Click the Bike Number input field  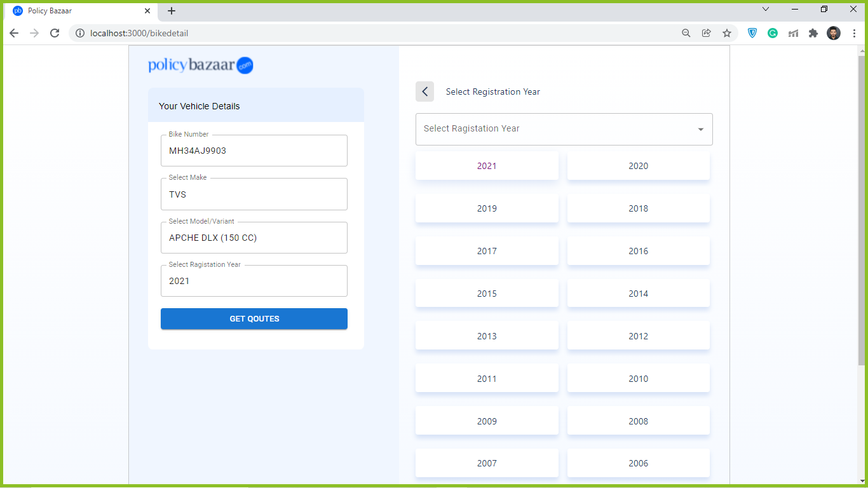254,151
